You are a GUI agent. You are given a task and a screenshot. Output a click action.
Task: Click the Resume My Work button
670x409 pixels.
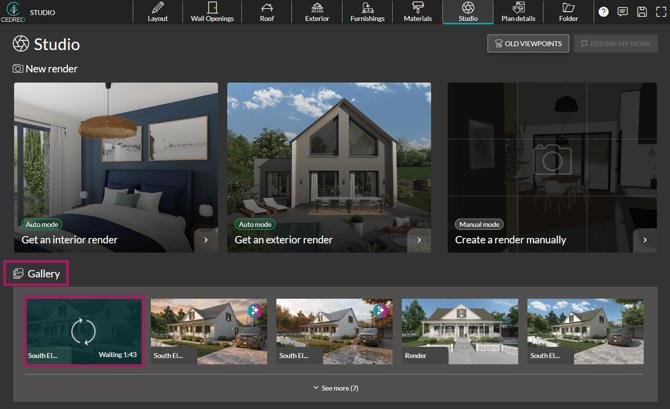616,44
